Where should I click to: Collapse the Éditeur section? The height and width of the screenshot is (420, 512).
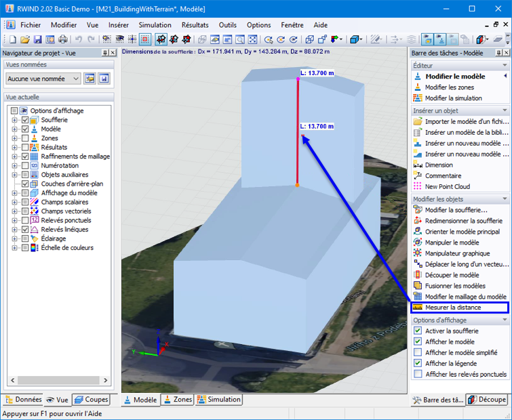click(505, 66)
